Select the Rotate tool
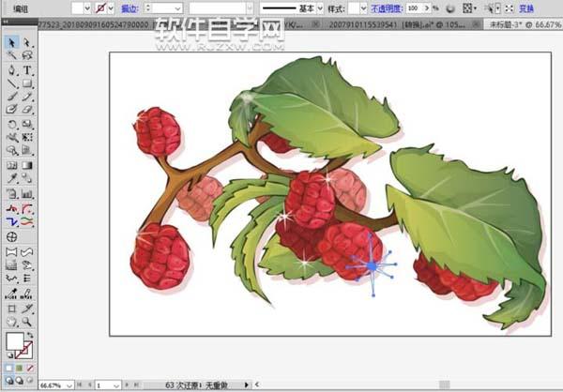The height and width of the screenshot is (392, 563). 11,124
